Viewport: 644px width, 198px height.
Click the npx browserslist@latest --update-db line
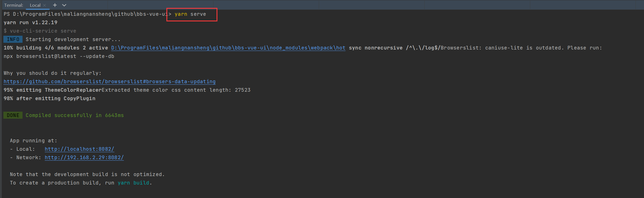coord(59,56)
